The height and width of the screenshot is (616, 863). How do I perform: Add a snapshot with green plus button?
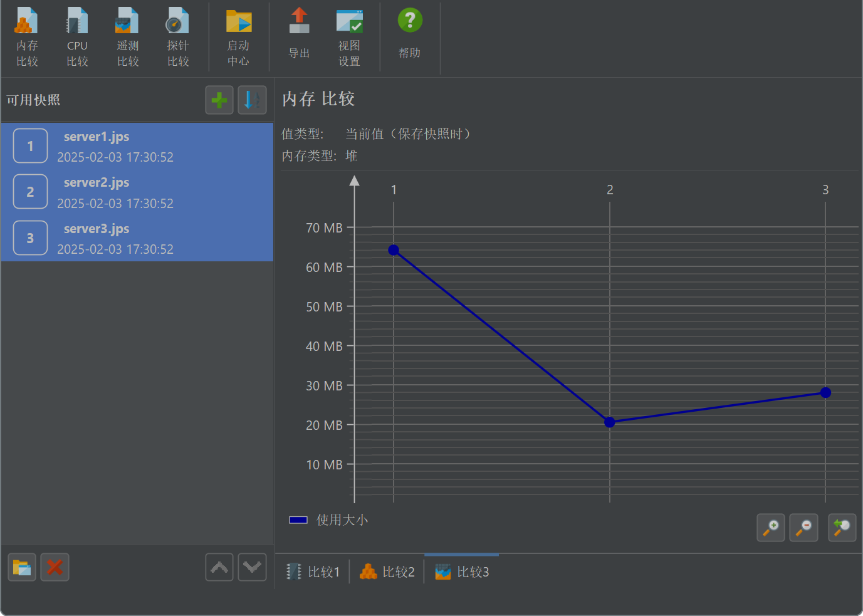pyautogui.click(x=219, y=100)
